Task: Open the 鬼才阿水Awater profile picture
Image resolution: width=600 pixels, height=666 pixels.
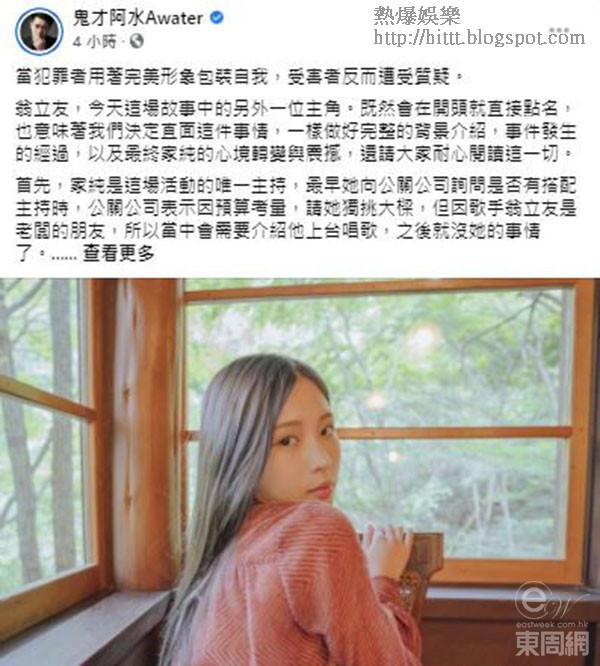Action: (39, 31)
